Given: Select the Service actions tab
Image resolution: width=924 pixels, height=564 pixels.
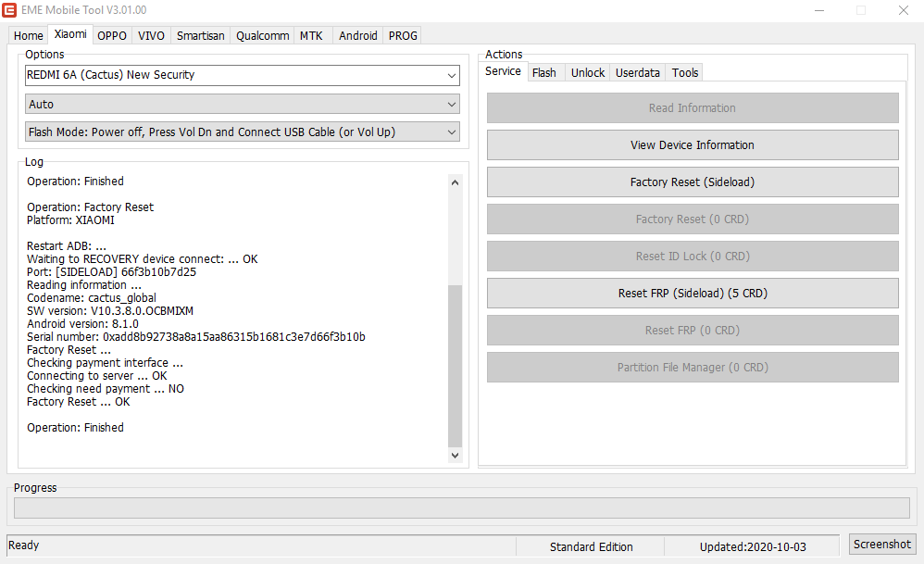Looking at the screenshot, I should 503,71.
